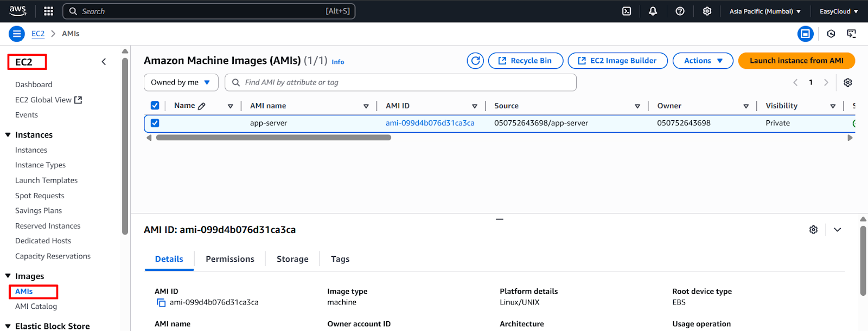Sort by the Owner column arrow
Image resolution: width=868 pixels, height=331 pixels.
coord(746,106)
